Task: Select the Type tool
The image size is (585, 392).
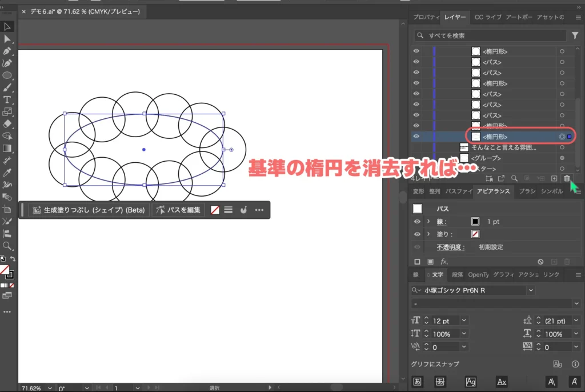Action: pos(7,100)
